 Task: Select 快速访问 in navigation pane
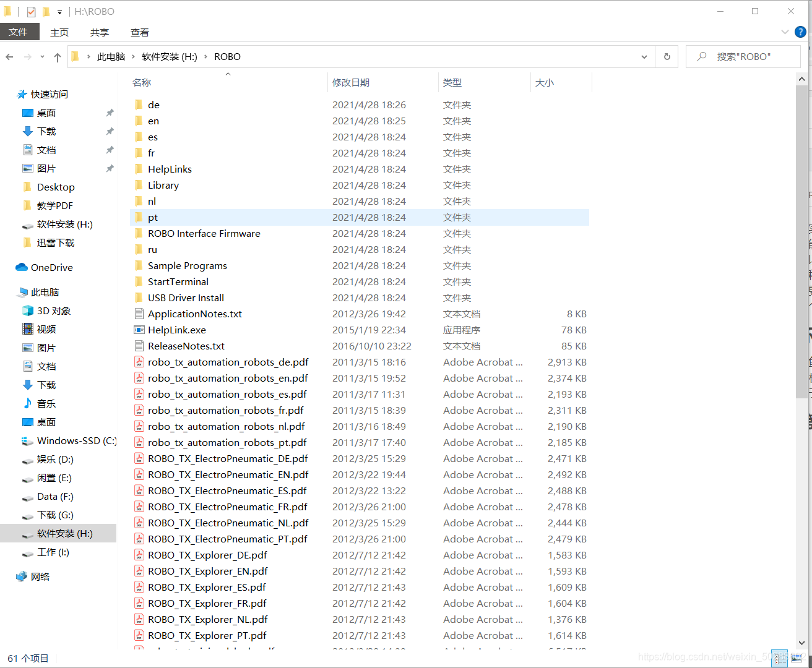[x=50, y=95]
